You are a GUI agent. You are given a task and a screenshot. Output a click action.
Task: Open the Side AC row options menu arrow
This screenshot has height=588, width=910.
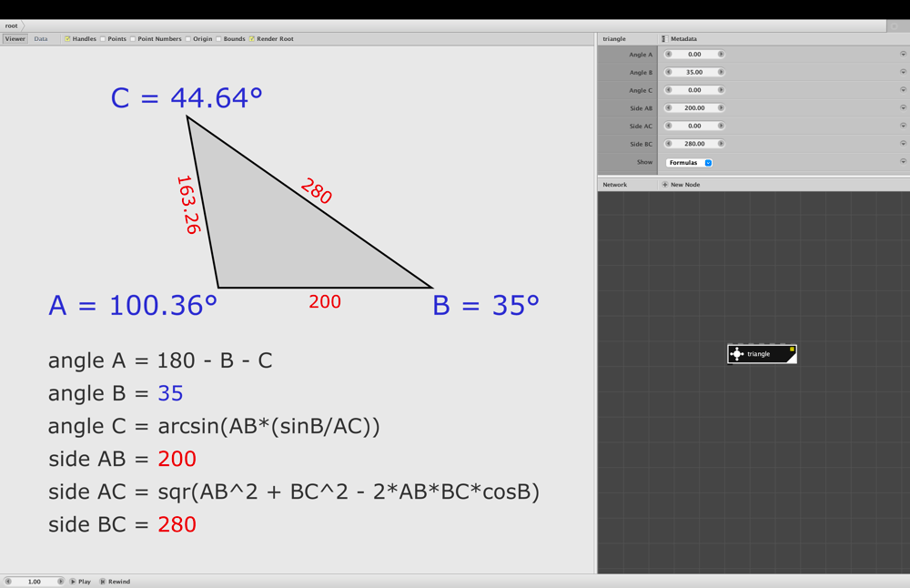click(x=903, y=126)
